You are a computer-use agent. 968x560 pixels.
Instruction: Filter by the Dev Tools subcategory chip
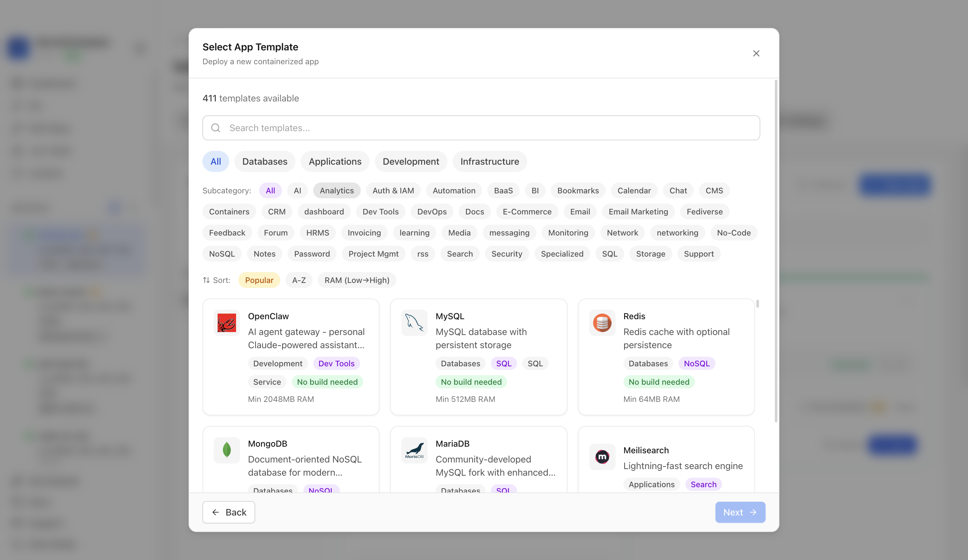pyautogui.click(x=380, y=211)
